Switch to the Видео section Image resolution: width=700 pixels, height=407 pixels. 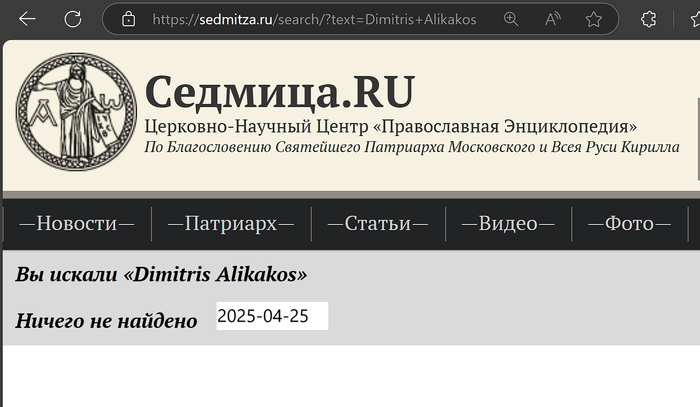(x=508, y=224)
